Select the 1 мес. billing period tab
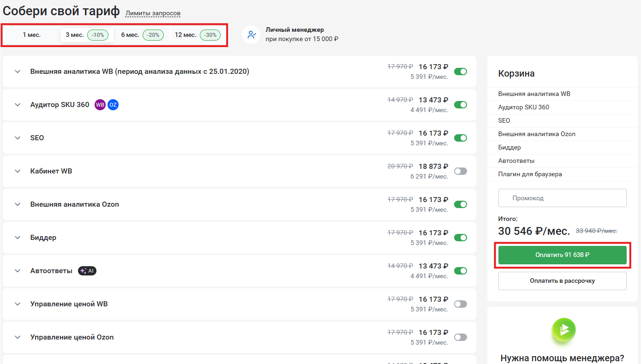 click(32, 35)
